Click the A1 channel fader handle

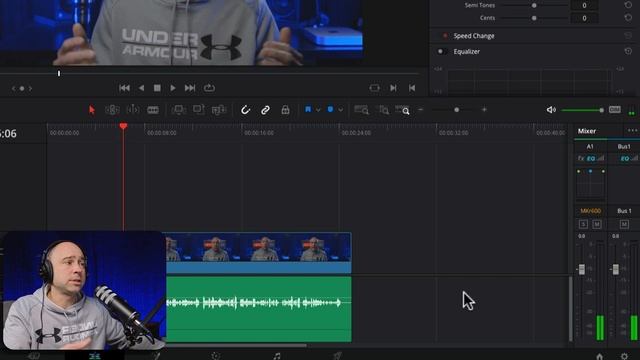[582, 269]
